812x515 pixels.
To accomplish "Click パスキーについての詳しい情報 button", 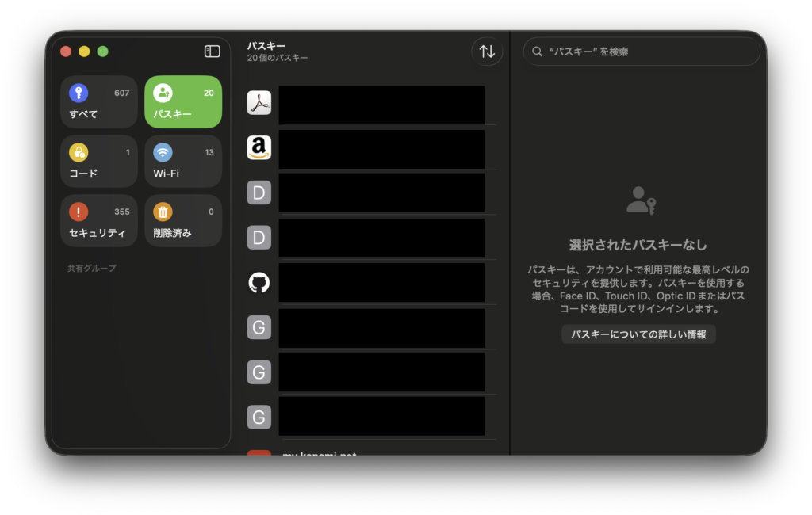I will pyautogui.click(x=638, y=334).
